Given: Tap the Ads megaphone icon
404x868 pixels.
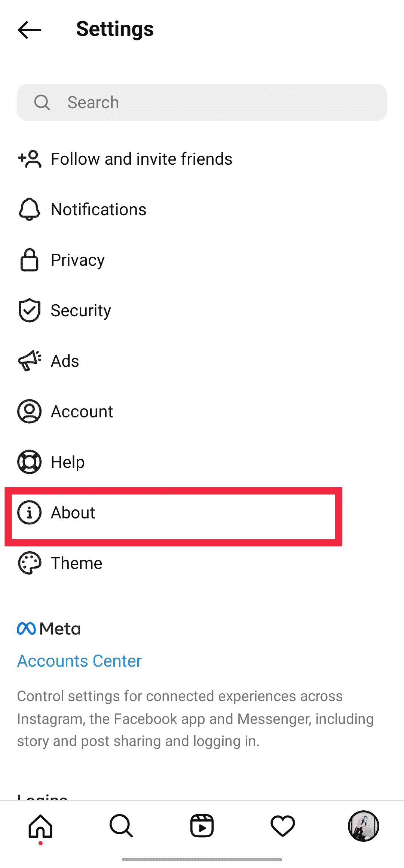Looking at the screenshot, I should [29, 361].
